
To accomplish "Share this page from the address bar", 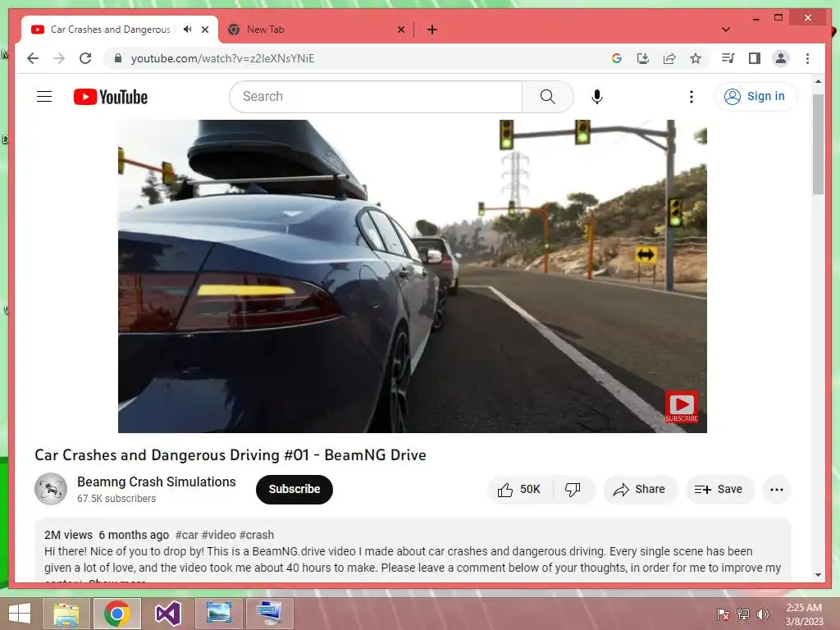I will [669, 58].
